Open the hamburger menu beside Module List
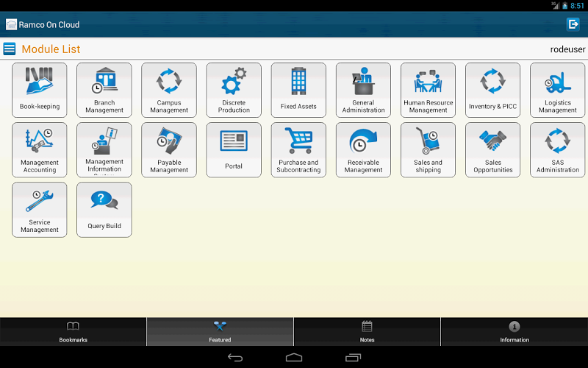 pos(10,49)
